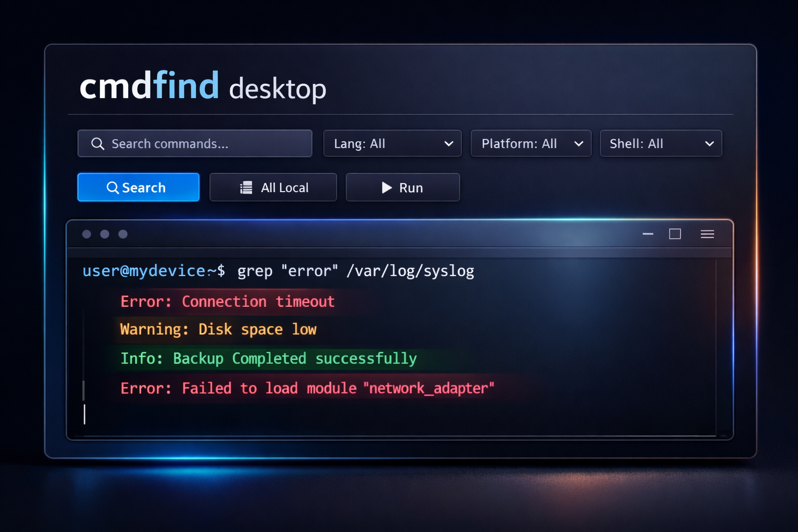
Task: Open the Lang: All dropdown
Action: click(x=392, y=143)
